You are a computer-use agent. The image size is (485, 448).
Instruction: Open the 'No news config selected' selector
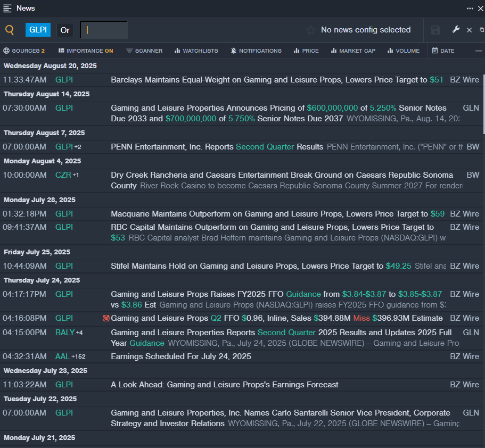pyautogui.click(x=366, y=30)
